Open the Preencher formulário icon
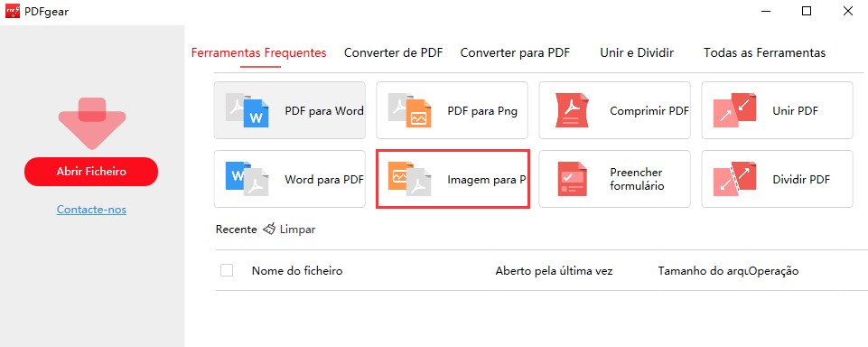Image resolution: width=868 pixels, height=347 pixels. pos(572,179)
